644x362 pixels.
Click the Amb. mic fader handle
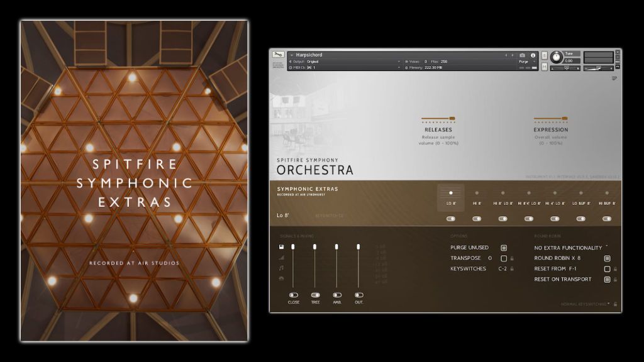(336, 246)
